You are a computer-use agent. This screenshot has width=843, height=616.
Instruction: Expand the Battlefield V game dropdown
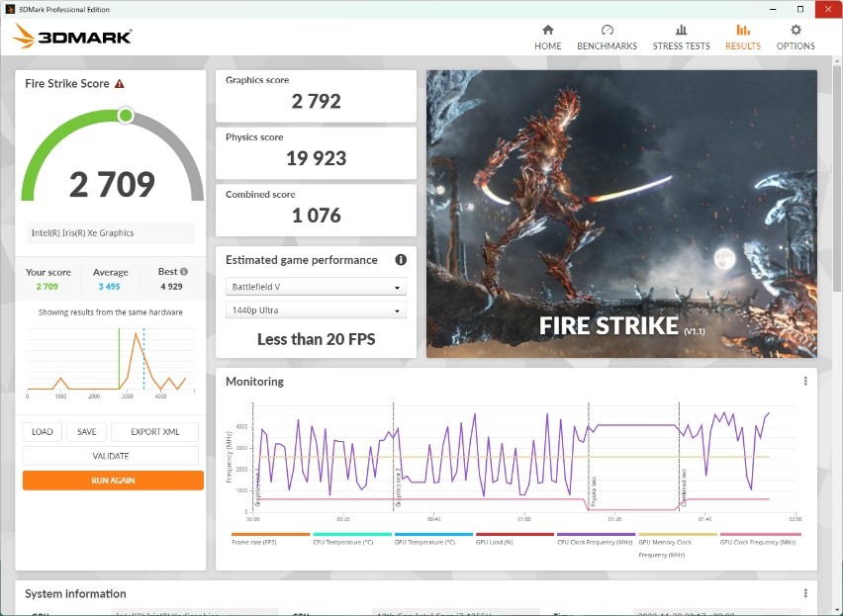pyautogui.click(x=316, y=287)
